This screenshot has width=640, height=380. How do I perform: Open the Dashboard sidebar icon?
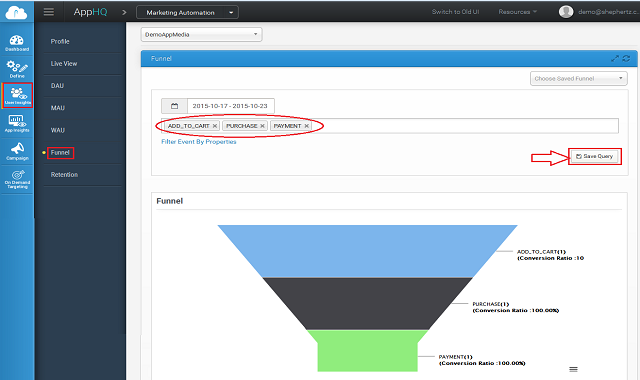coord(17,43)
